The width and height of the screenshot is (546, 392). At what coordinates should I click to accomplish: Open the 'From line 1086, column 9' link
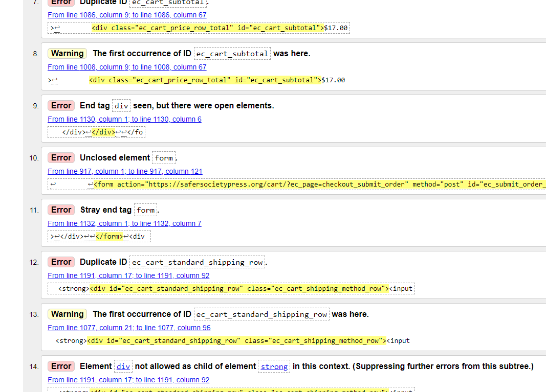[127, 15]
